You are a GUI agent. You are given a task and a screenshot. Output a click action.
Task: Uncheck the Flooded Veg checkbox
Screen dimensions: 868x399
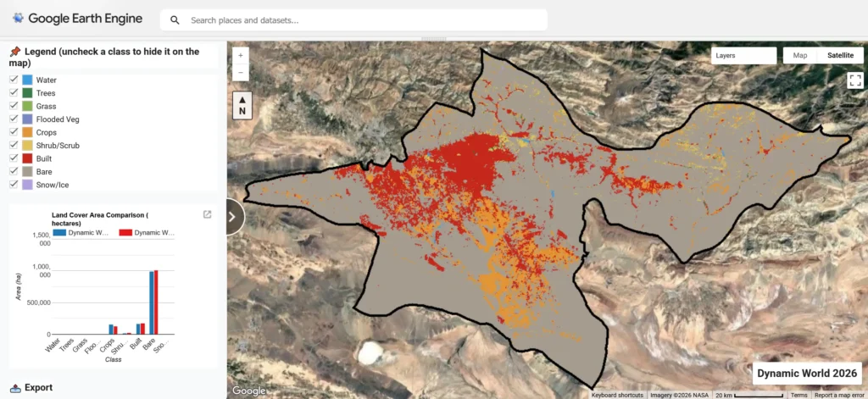[14, 119]
